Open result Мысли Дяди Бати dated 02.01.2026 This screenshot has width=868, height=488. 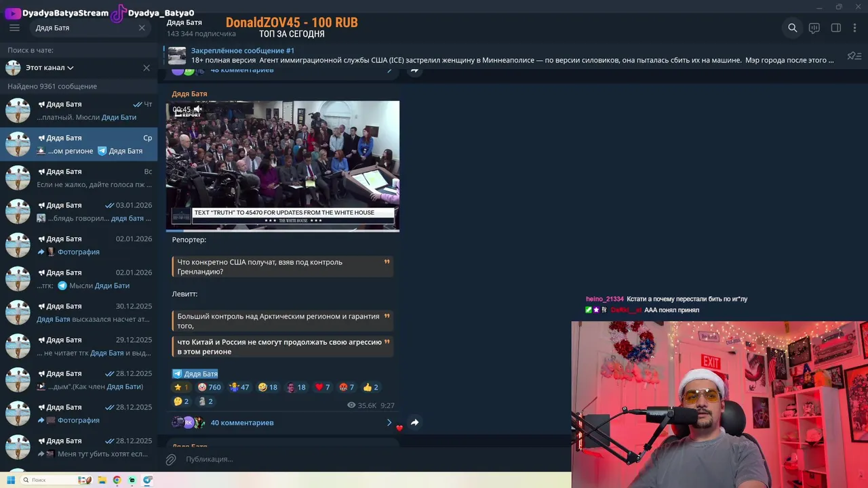coord(79,279)
